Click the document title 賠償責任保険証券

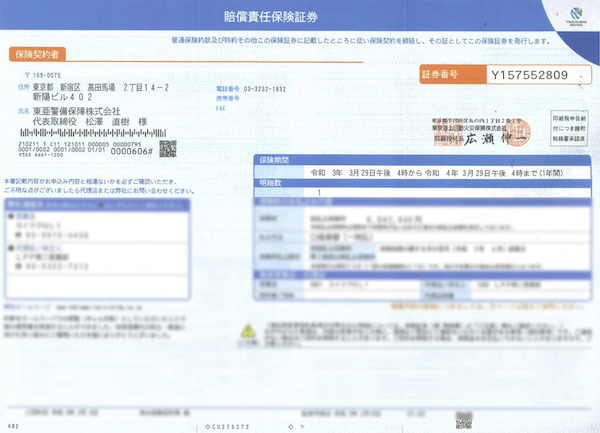tap(271, 16)
